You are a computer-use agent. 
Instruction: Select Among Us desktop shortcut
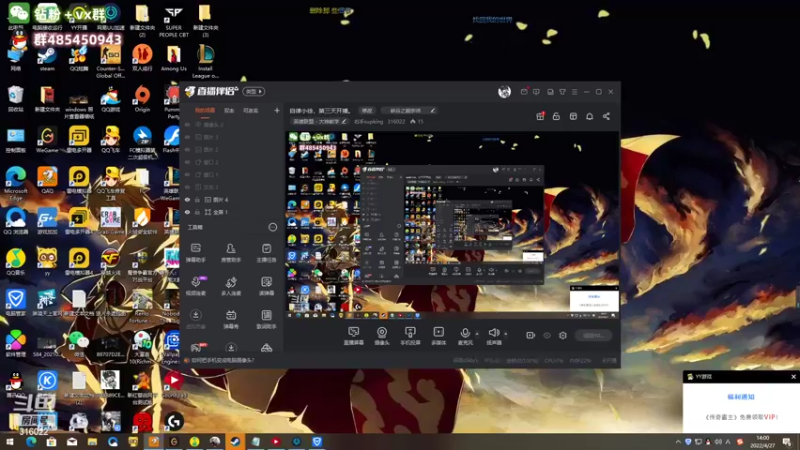pos(173,59)
